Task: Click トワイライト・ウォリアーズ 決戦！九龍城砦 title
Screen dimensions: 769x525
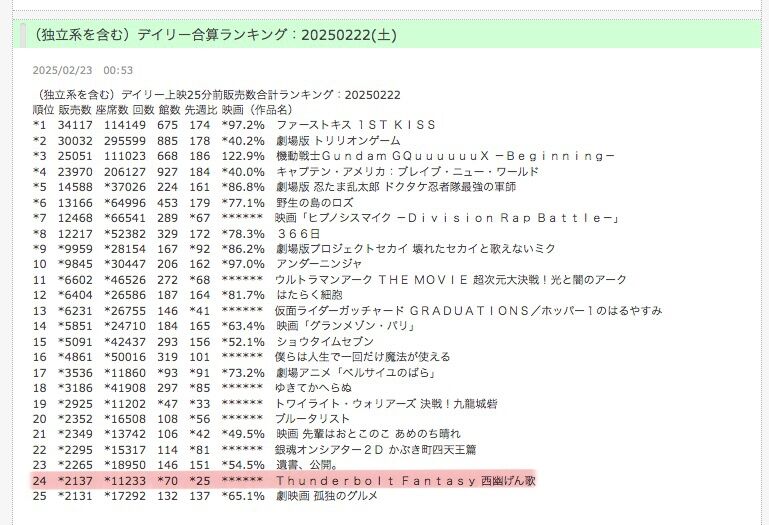Action: pyautogui.click(x=387, y=404)
